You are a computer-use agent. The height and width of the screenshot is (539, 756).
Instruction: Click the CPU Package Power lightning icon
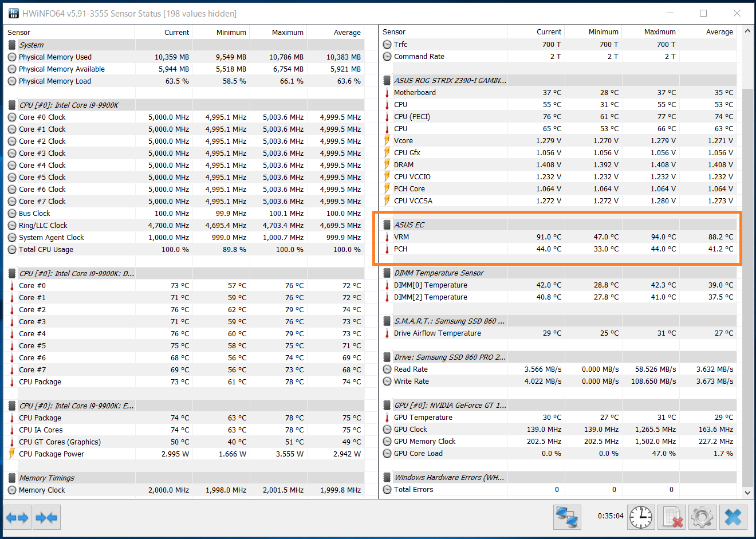point(12,454)
